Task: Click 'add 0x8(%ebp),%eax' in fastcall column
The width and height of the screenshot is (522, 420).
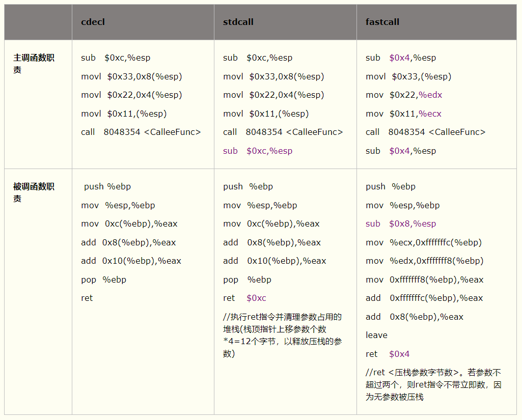Action: (415, 317)
